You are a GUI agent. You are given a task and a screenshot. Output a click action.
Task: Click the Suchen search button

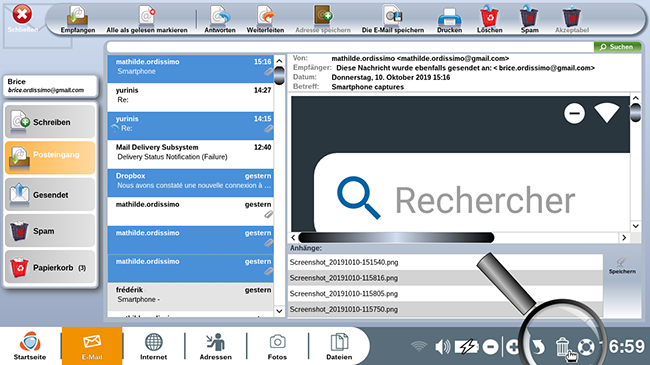tap(617, 47)
